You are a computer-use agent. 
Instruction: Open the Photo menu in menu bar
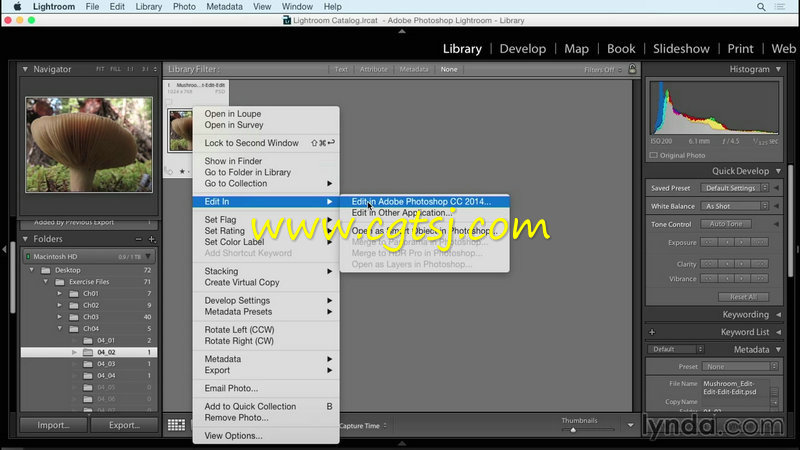[x=184, y=7]
